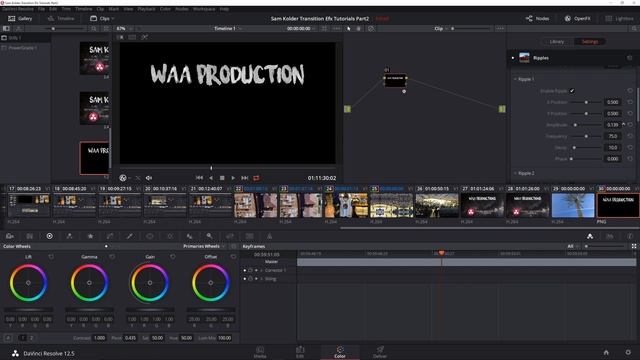Play the clip in reverse

[211, 178]
